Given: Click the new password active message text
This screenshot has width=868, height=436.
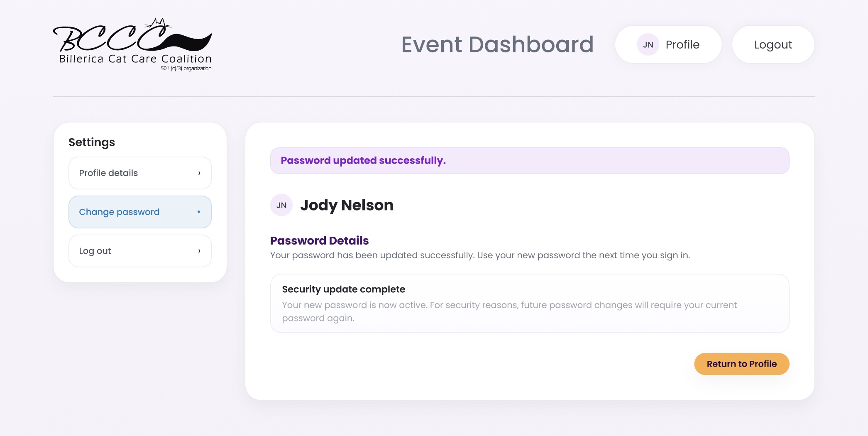Looking at the screenshot, I should (509, 311).
